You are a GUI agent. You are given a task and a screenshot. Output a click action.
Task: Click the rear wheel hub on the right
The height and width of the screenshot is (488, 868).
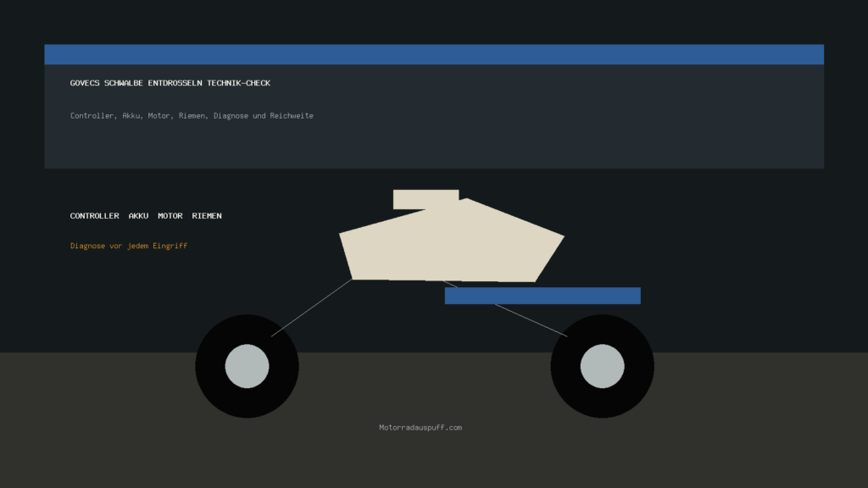coord(603,366)
